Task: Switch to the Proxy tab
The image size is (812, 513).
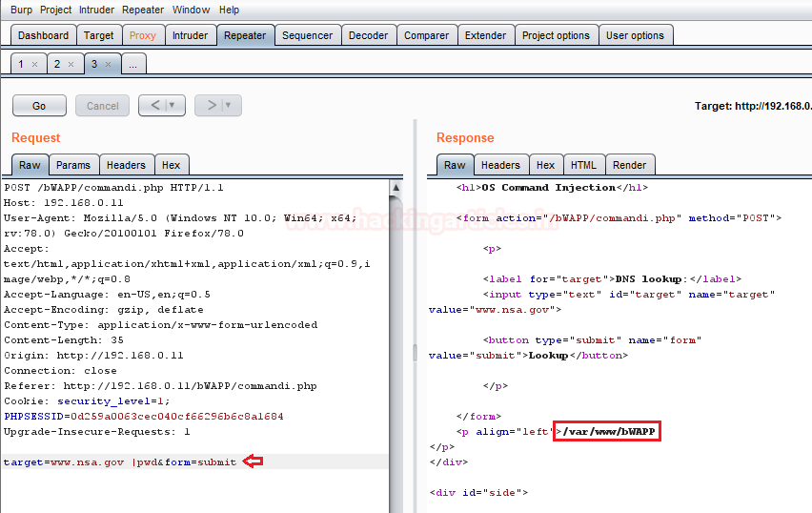Action: pos(143,35)
